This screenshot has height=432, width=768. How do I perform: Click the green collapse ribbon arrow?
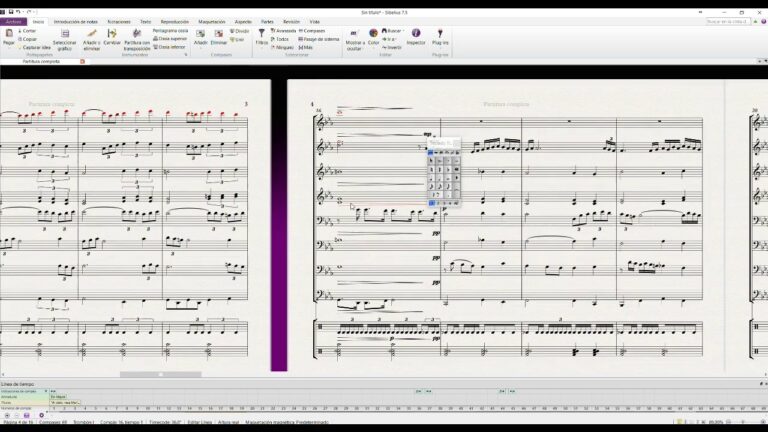[x=755, y=22]
